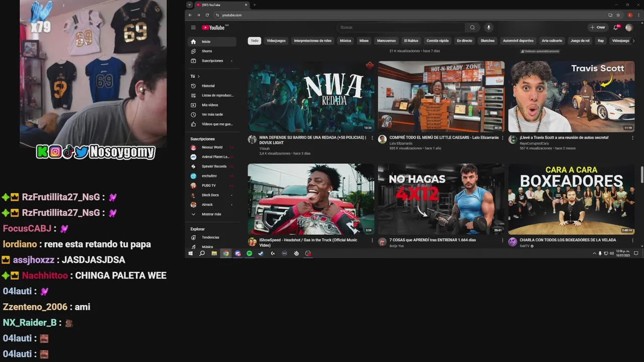Open options for NWA DEFIENDE video

click(372, 138)
